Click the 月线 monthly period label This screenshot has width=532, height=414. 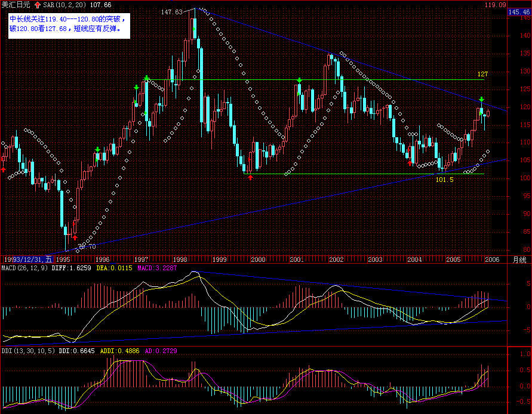point(519,259)
